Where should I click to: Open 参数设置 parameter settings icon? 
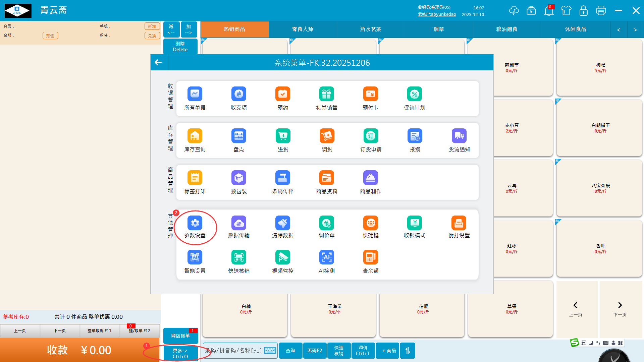195,224
